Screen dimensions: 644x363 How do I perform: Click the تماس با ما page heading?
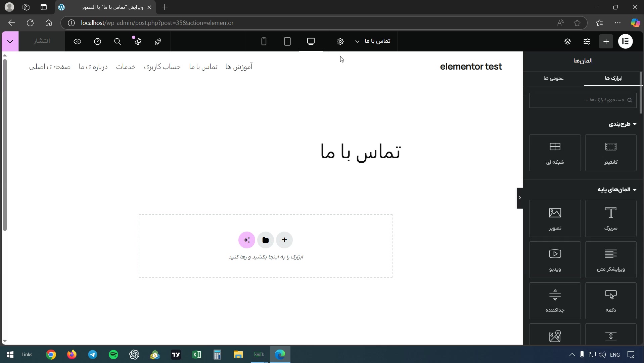point(360,152)
